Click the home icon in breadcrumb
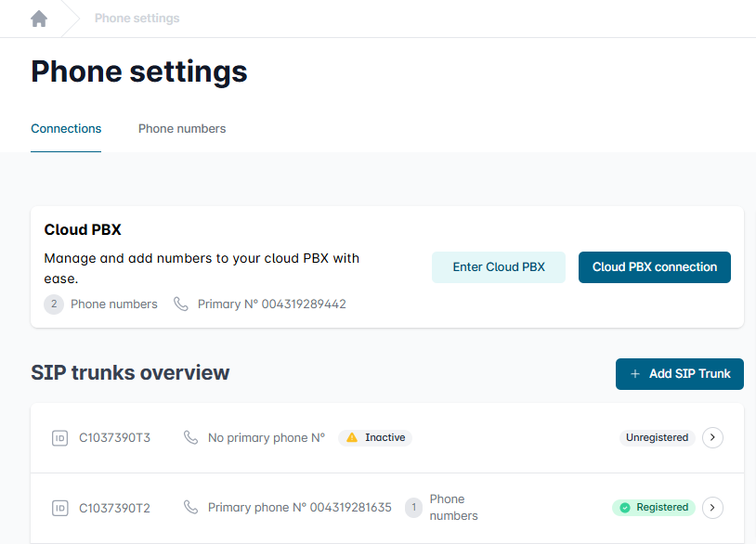 tap(39, 19)
